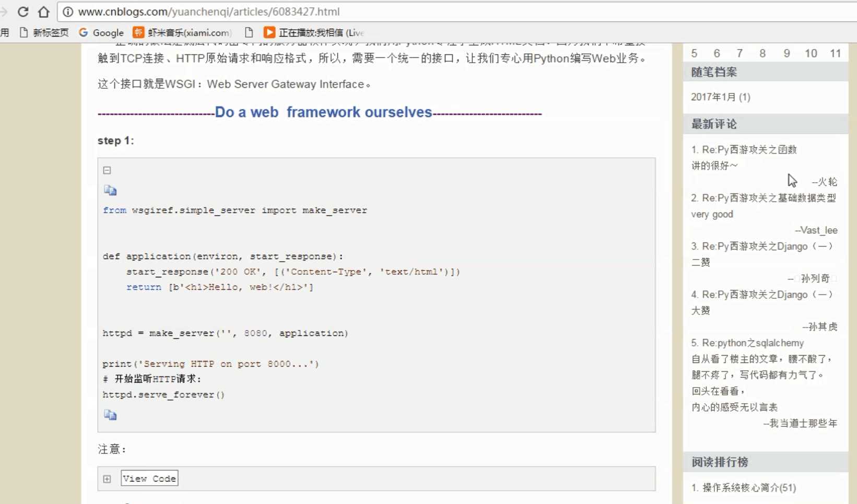Copy code using the top copy icon
The image size is (857, 504).
(110, 190)
